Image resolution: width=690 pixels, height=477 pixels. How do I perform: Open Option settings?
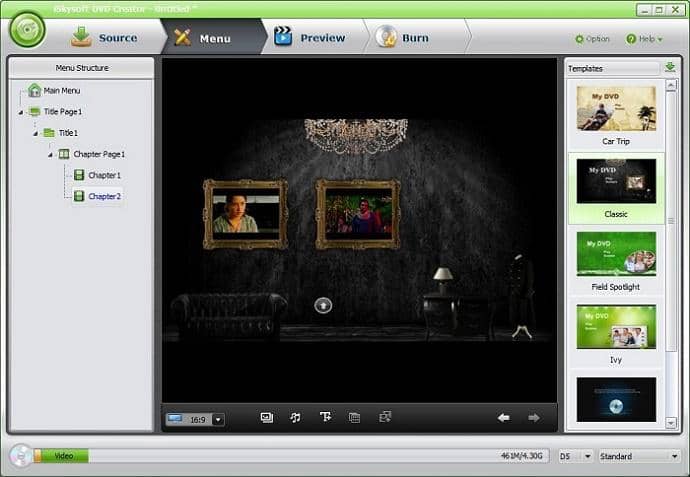pyautogui.click(x=592, y=39)
